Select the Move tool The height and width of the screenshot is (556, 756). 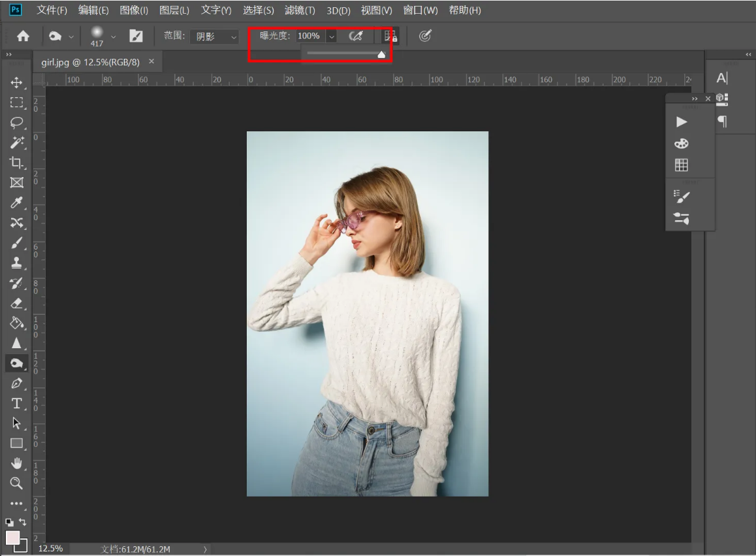click(x=16, y=82)
